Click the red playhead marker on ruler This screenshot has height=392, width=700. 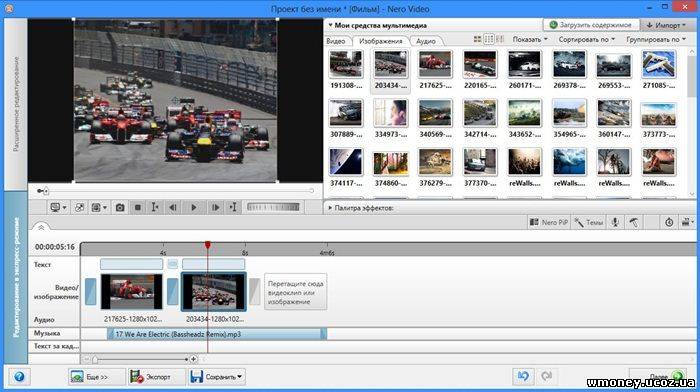point(208,245)
